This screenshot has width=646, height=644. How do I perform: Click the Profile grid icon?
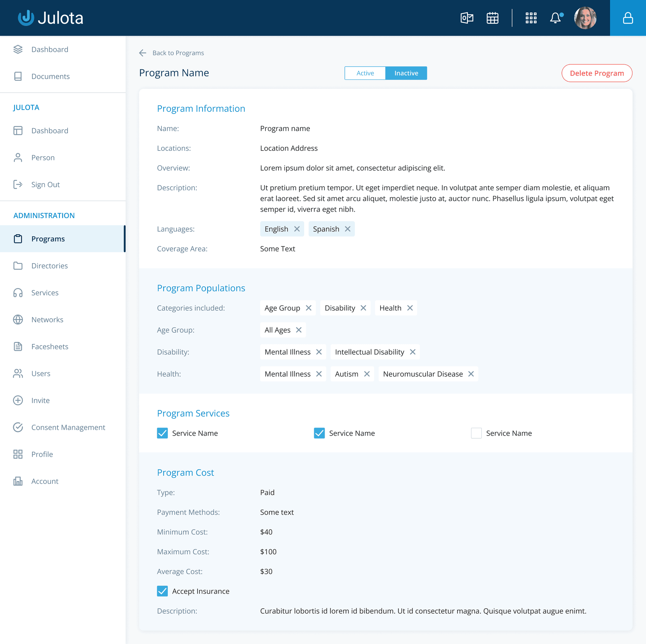[x=18, y=454]
